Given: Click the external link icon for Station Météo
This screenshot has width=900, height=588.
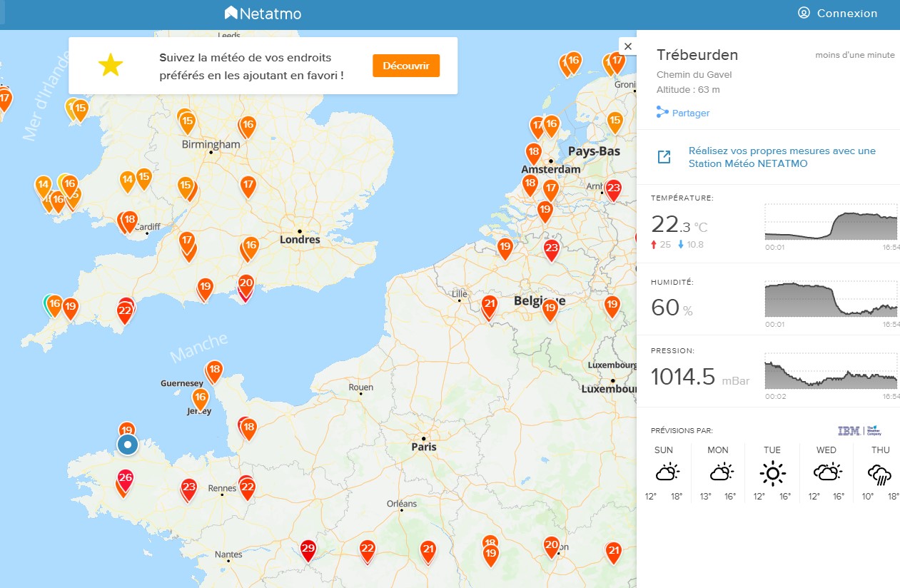Looking at the screenshot, I should point(664,157).
